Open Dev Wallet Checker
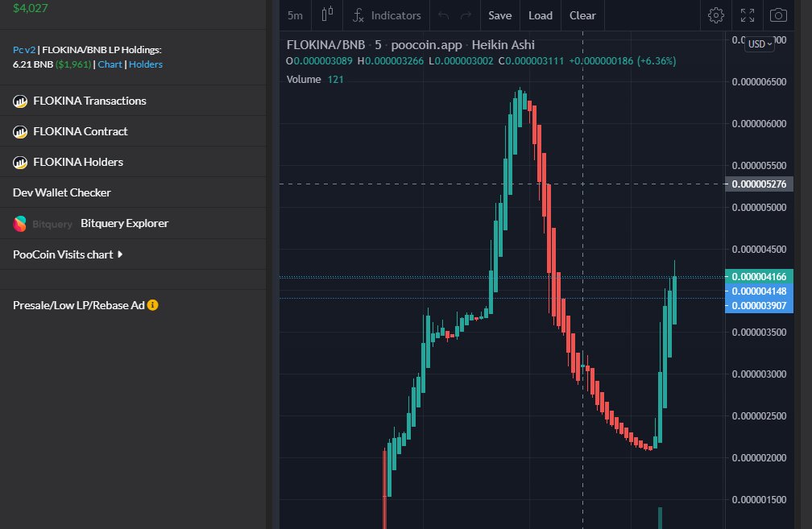The height and width of the screenshot is (529, 812). 61,192
